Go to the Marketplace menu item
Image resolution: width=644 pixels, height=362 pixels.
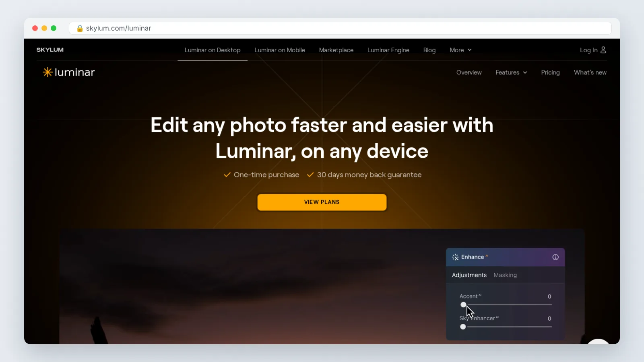336,50
